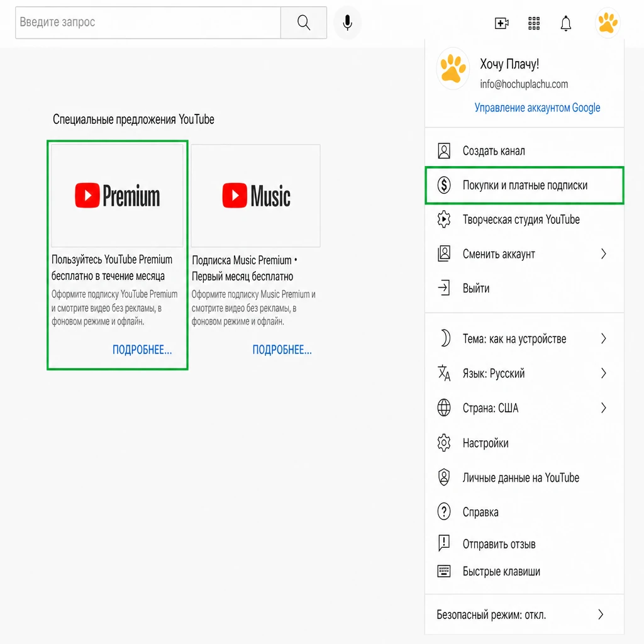Open the create video camera icon

[x=501, y=23]
